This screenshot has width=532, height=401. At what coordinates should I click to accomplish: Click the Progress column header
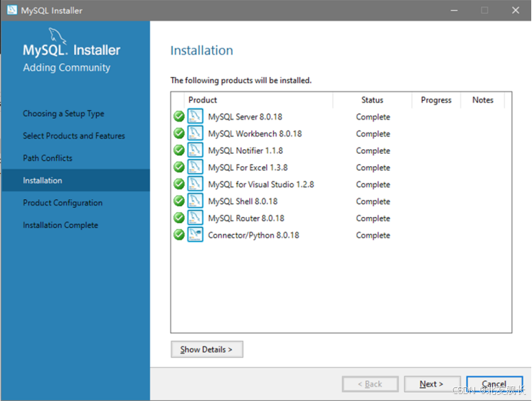[x=436, y=100]
